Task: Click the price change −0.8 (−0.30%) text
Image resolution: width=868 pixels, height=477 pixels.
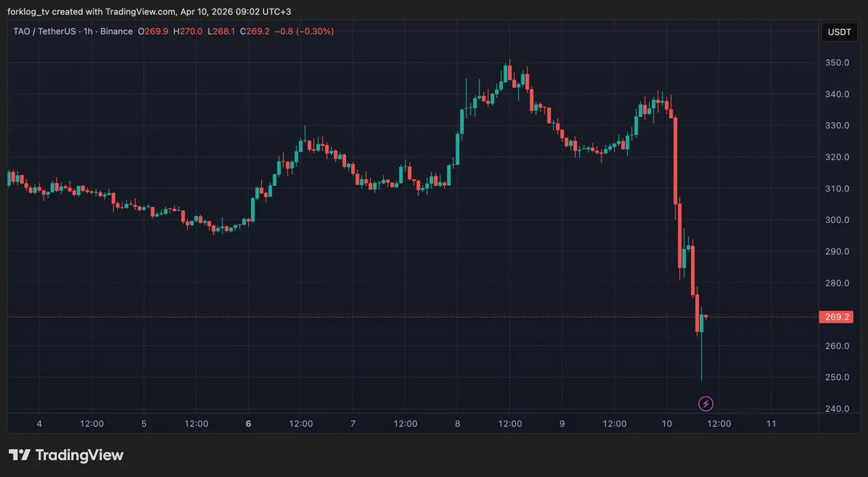Action: pos(304,31)
